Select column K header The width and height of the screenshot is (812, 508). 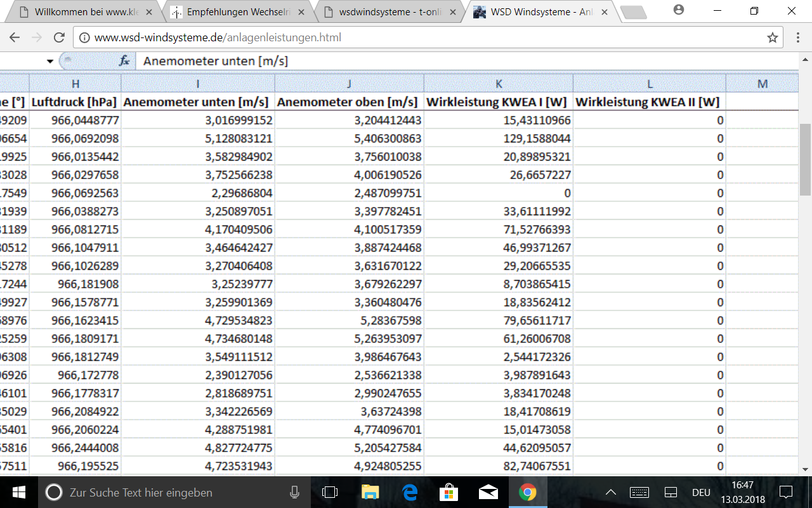[x=499, y=84]
